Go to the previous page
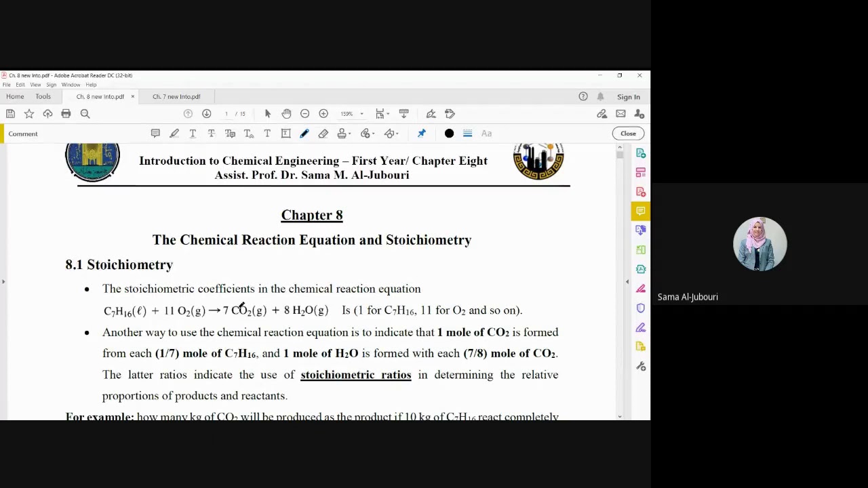The width and height of the screenshot is (868, 488). coord(188,114)
